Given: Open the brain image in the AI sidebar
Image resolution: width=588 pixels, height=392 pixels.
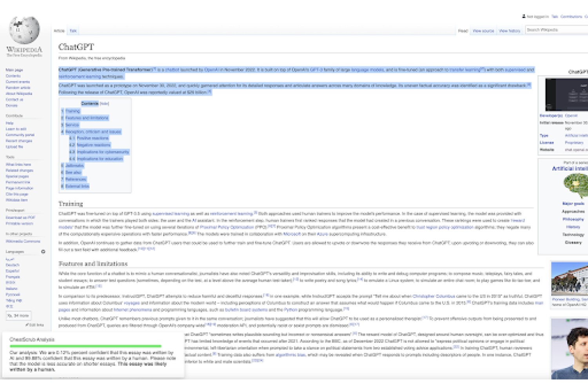Looking at the screenshot, I should pos(575,186).
